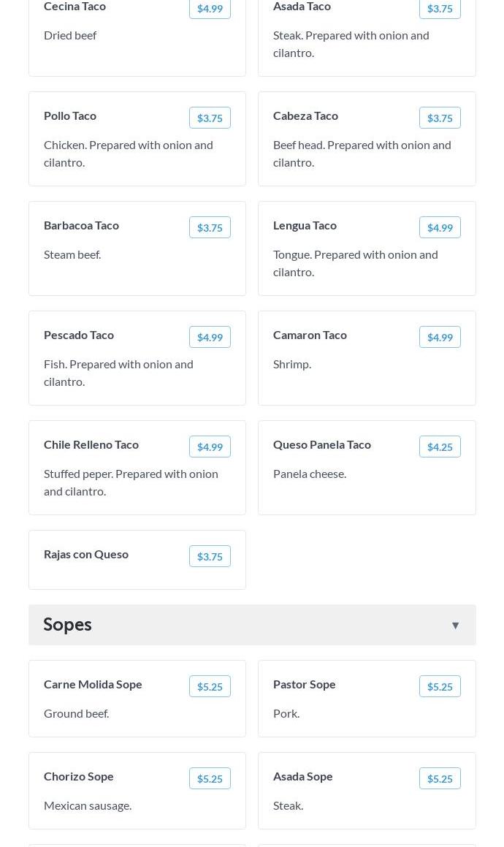Click Rajas con Queso $3.75 price
The width and height of the screenshot is (504, 847).
pyautogui.click(x=210, y=557)
